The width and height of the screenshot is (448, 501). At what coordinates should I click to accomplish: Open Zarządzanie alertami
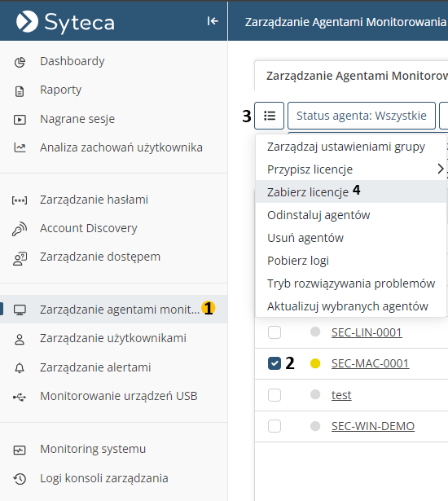95,367
